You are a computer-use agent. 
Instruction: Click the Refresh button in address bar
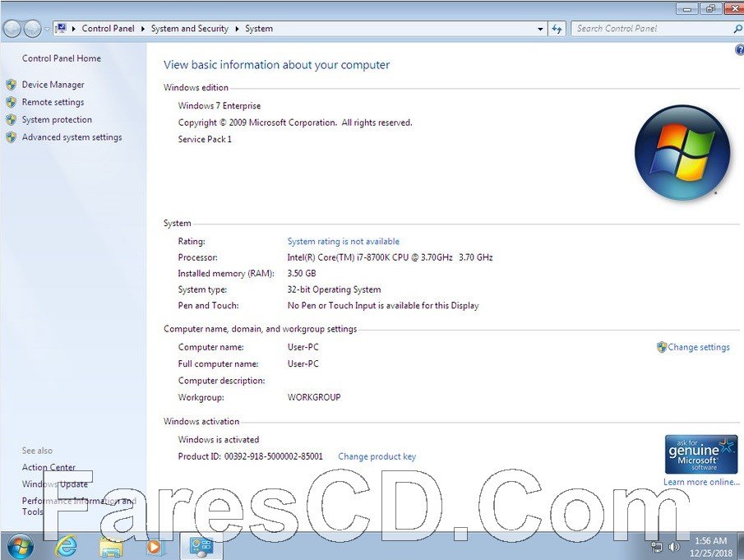[x=557, y=29]
